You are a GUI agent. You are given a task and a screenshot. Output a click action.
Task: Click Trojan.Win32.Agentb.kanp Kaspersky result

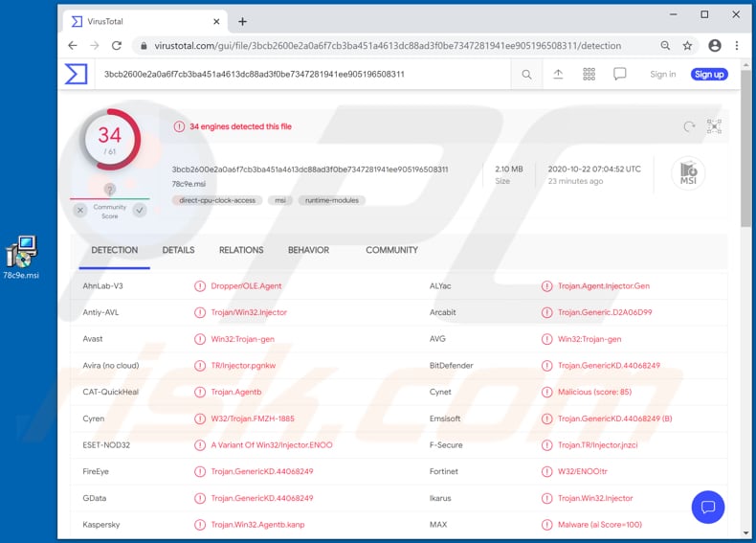pyautogui.click(x=257, y=525)
